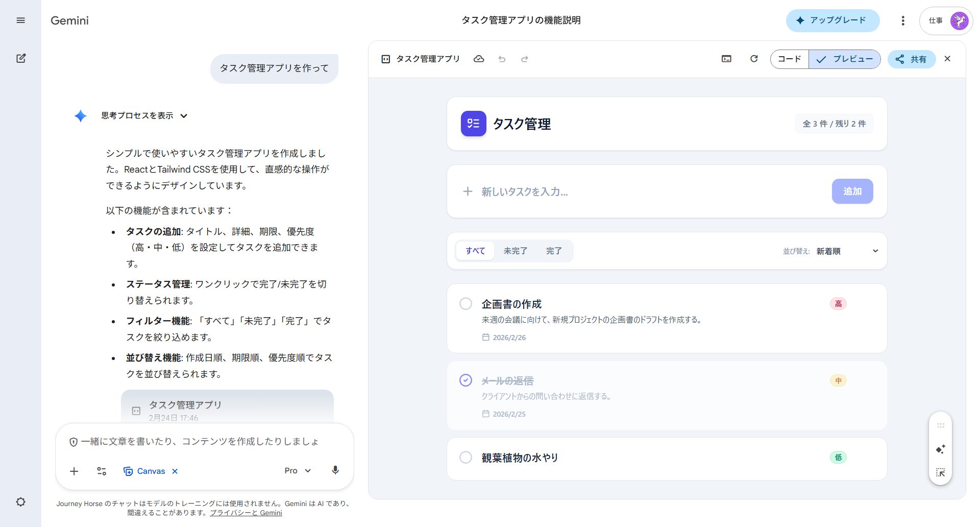This screenshot has height=527, width=980.
Task: Click the cloud save status icon
Action: pos(479,59)
